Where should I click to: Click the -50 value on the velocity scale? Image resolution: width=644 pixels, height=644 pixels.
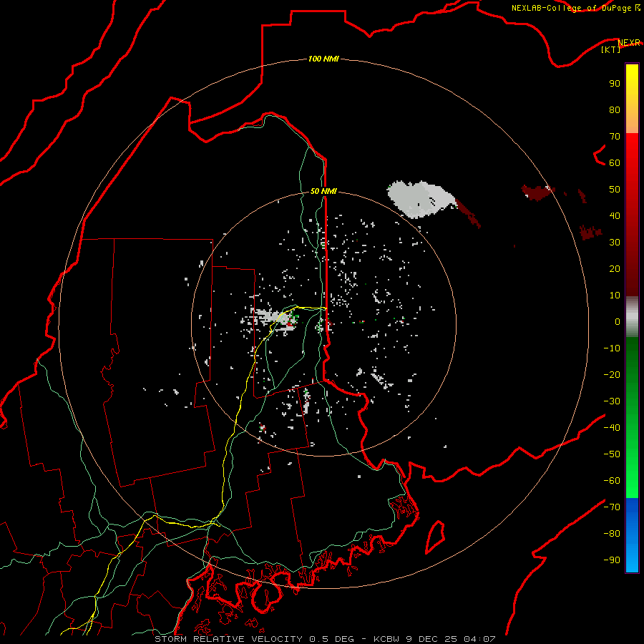click(x=612, y=454)
